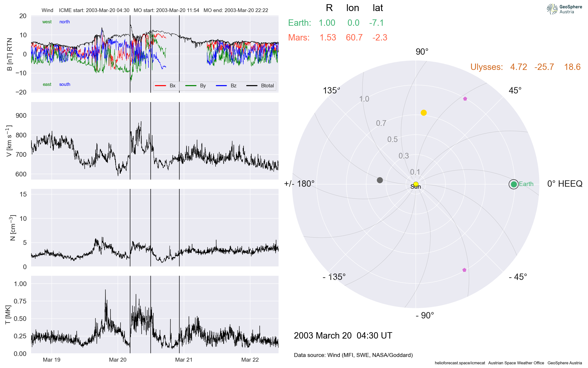Click the yellow Sun marker at center
Image resolution: width=588 pixels, height=368 pixels.
click(416, 184)
